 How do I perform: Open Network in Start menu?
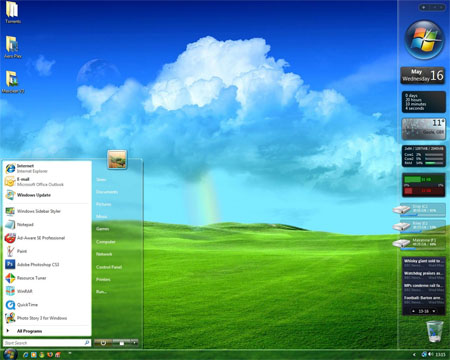[x=104, y=254]
